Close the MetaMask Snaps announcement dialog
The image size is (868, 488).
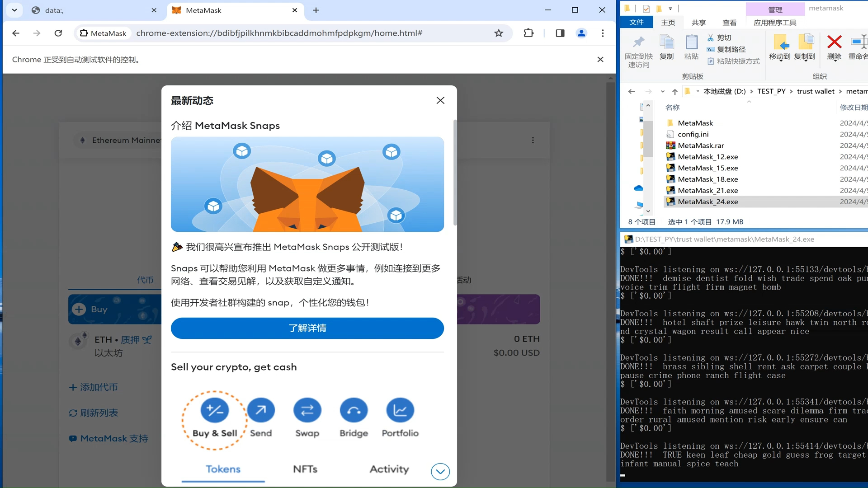(x=441, y=100)
